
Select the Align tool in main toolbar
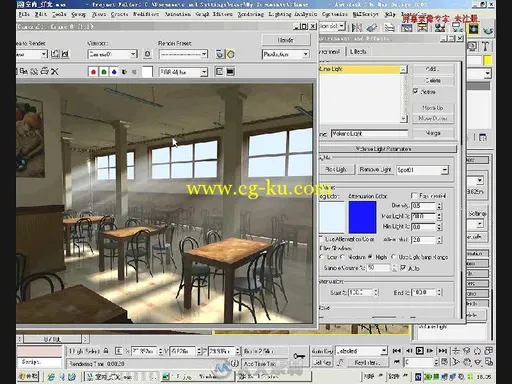[372, 28]
